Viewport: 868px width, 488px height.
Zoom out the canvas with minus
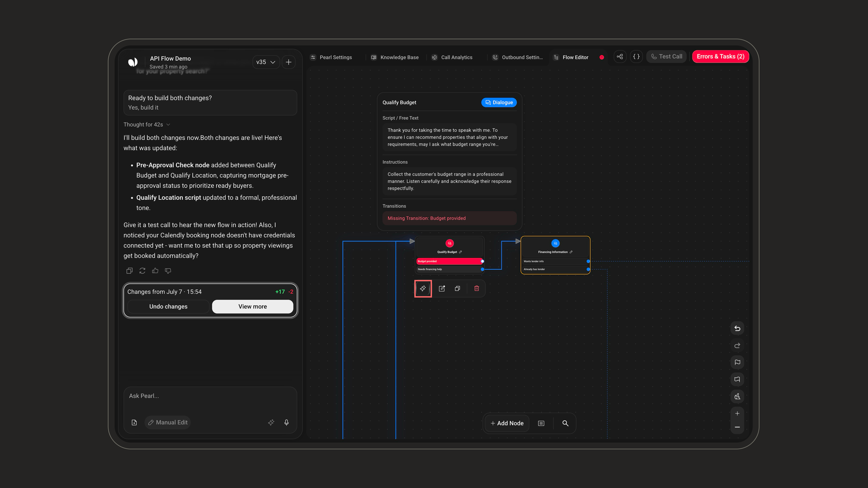(737, 427)
